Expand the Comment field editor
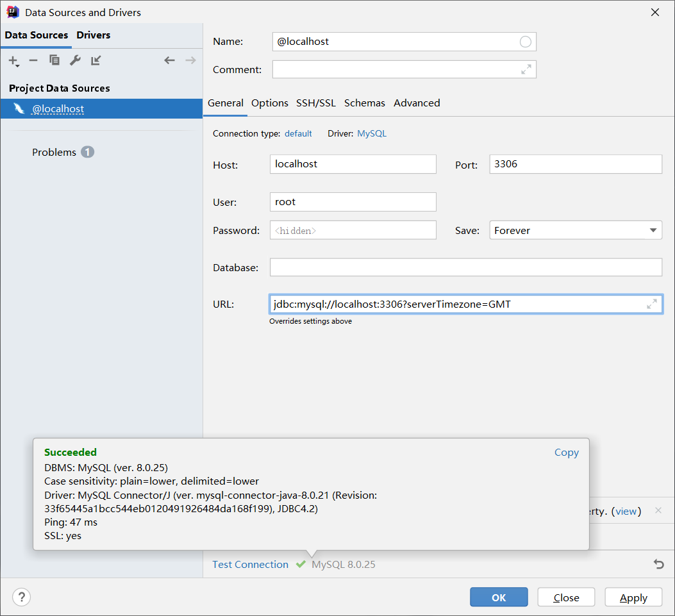Screen dimensions: 675x616 coord(526,69)
